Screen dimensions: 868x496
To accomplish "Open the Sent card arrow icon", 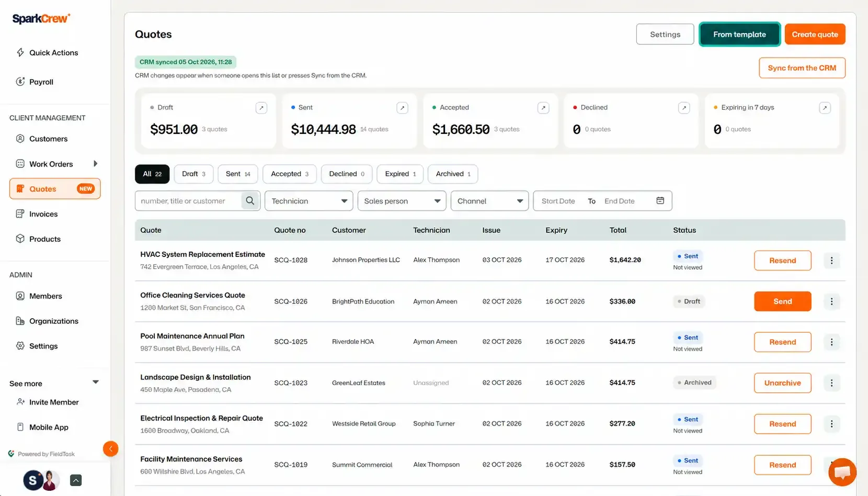I will pyautogui.click(x=402, y=108).
